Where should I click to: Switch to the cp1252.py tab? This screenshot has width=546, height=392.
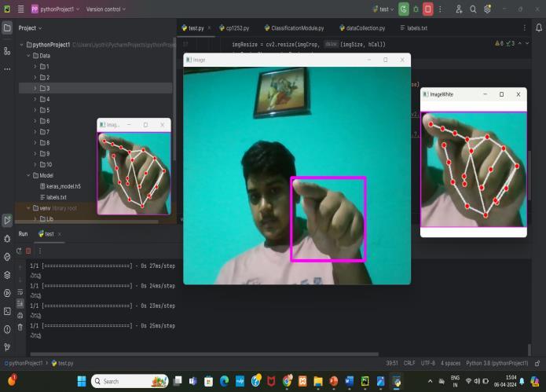click(234, 28)
